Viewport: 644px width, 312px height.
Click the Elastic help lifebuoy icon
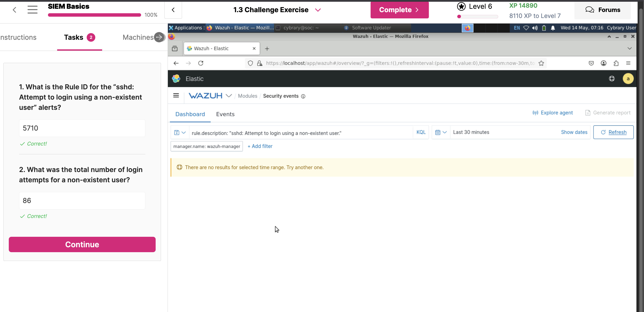[611, 79]
